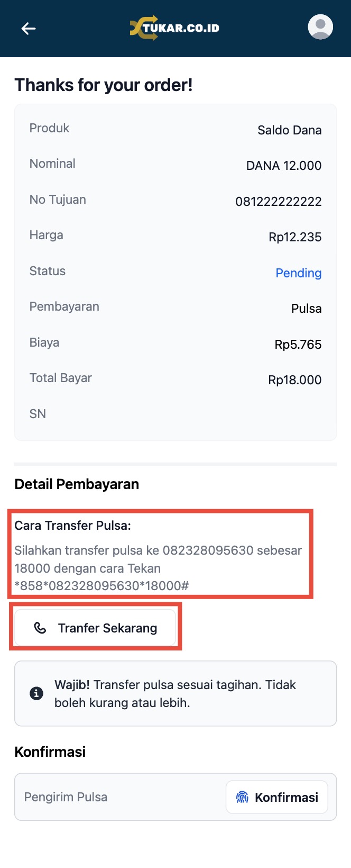The width and height of the screenshot is (351, 868).
Task: Click the Cara Transfer Pulsa heading
Action: coord(72,526)
